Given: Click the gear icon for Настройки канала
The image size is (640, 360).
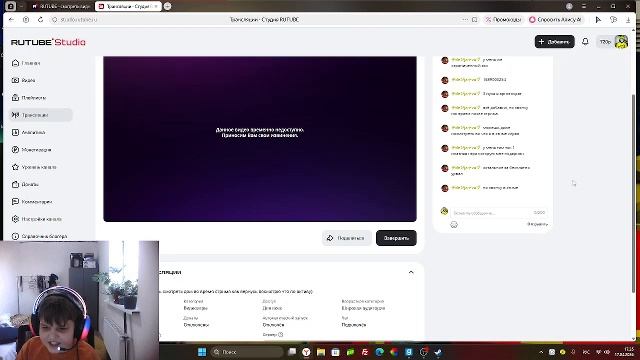Looking at the screenshot, I should (x=16, y=219).
